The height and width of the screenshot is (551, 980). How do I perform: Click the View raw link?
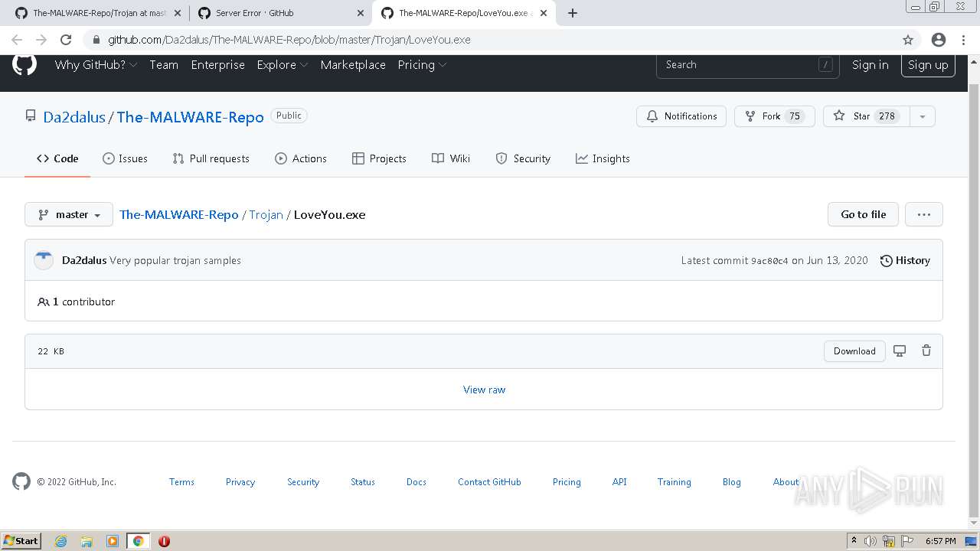484,390
